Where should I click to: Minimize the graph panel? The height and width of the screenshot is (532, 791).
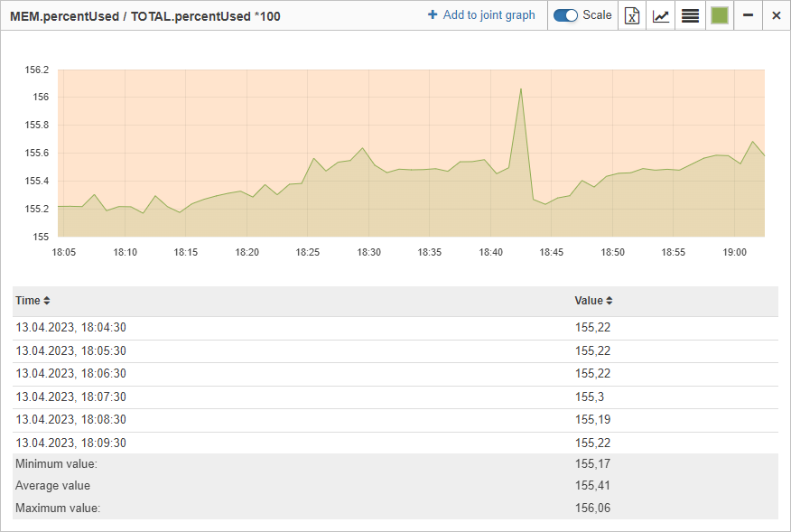point(749,15)
